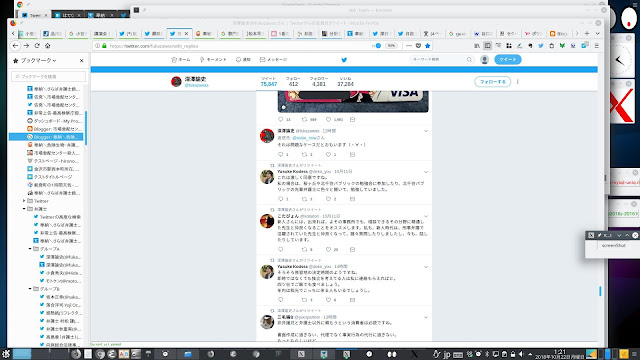Click the blue Tweet button

click(x=508, y=60)
